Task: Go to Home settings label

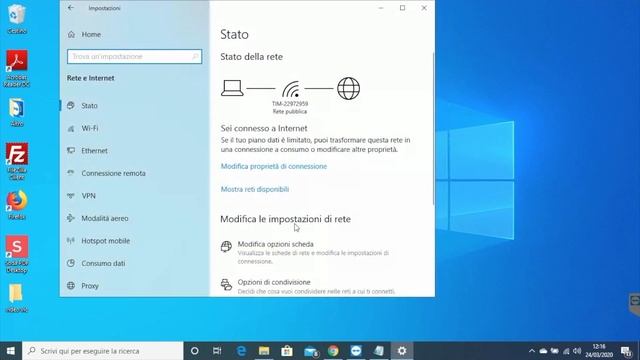Action: [91, 34]
